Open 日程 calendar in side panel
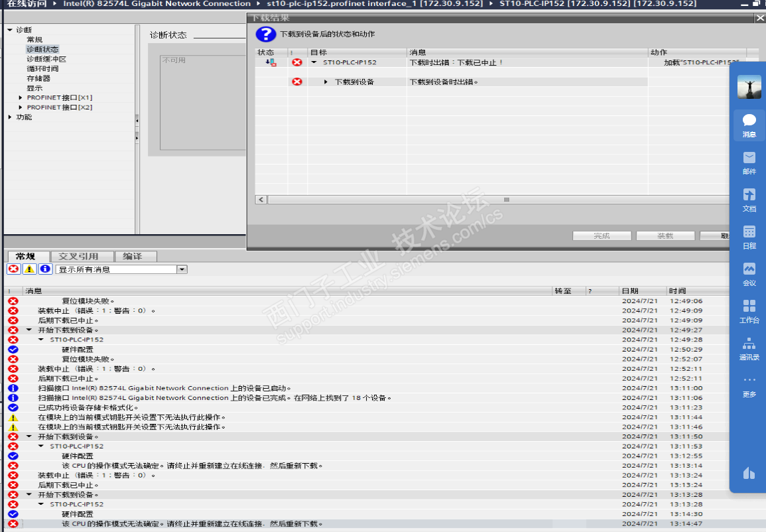 [x=749, y=237]
